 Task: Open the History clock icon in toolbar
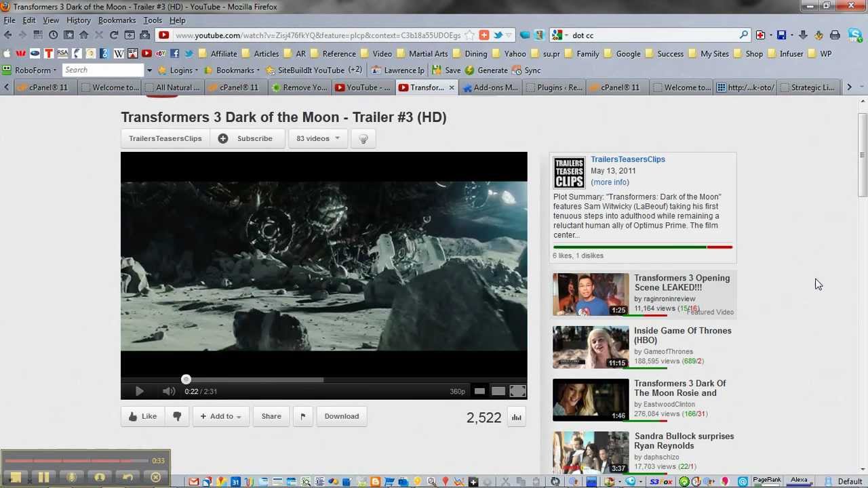(x=53, y=35)
